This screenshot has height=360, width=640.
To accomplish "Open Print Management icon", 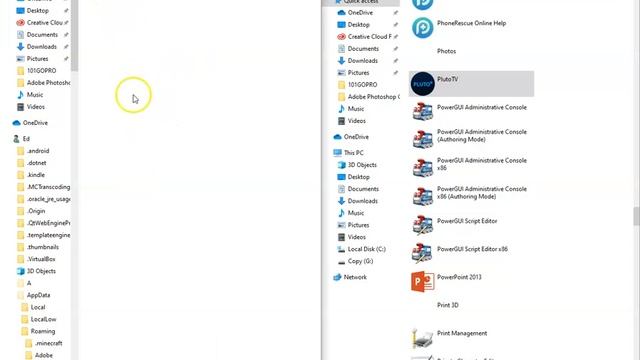I will (x=422, y=338).
